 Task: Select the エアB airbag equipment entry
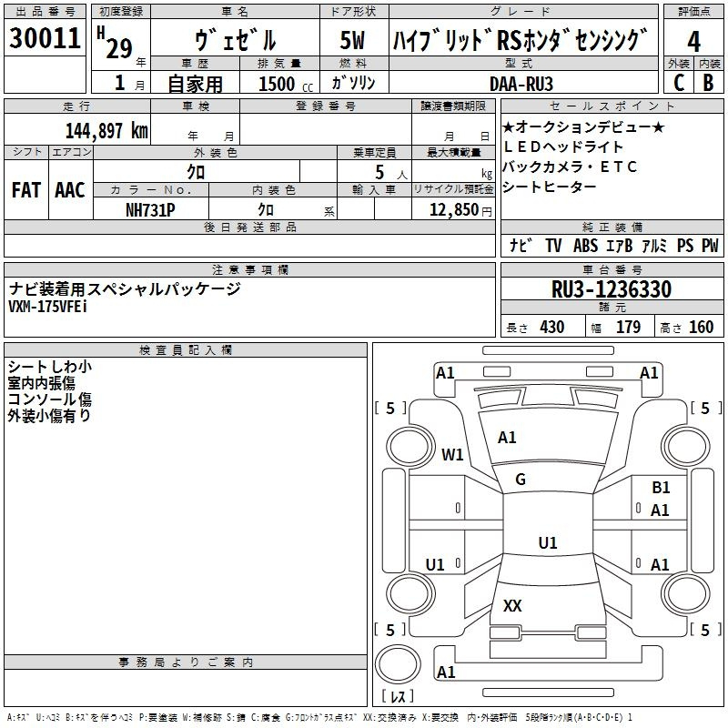tap(620, 245)
